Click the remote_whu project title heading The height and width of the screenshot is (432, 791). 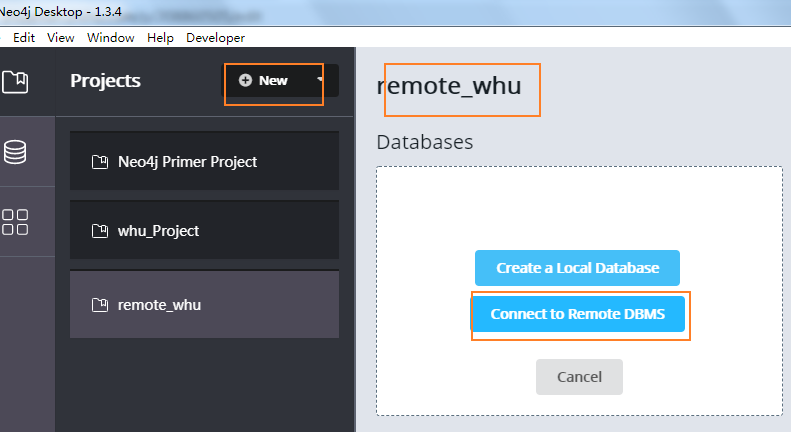click(449, 86)
